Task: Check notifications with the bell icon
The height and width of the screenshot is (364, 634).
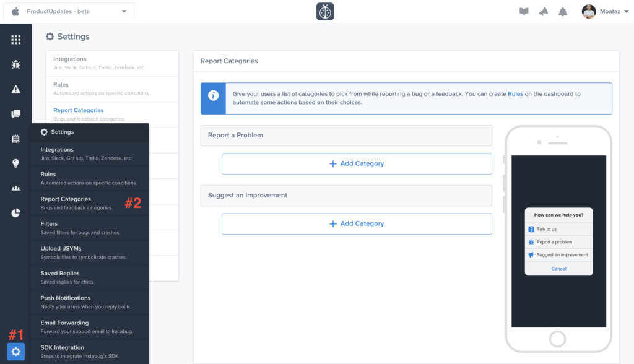Action: (x=563, y=11)
